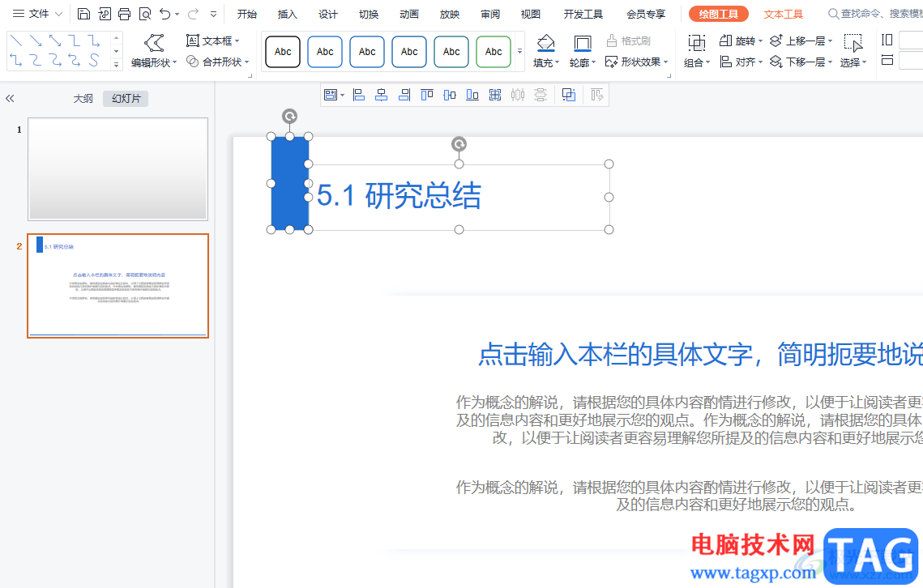Open the 文本框 dropdown
This screenshot has width=923, height=588.
237,40
